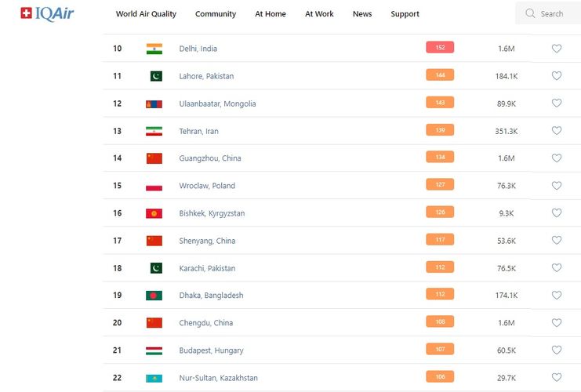Image resolution: width=581 pixels, height=392 pixels.
Task: Click the Kyrgyzstan flag icon
Action: (154, 213)
